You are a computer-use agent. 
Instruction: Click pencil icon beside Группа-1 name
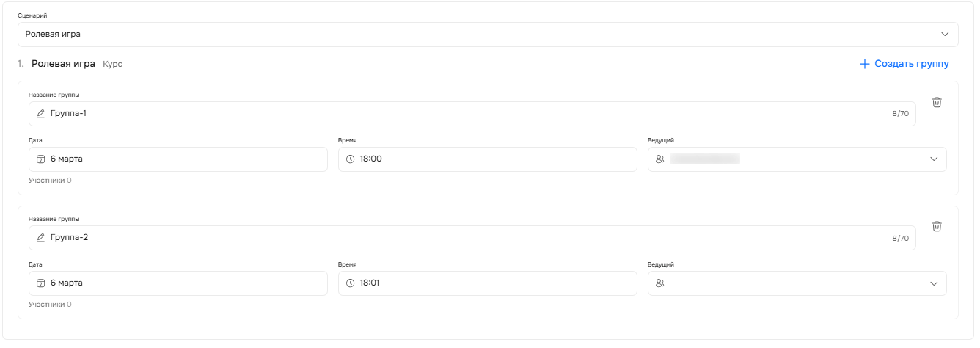point(41,114)
